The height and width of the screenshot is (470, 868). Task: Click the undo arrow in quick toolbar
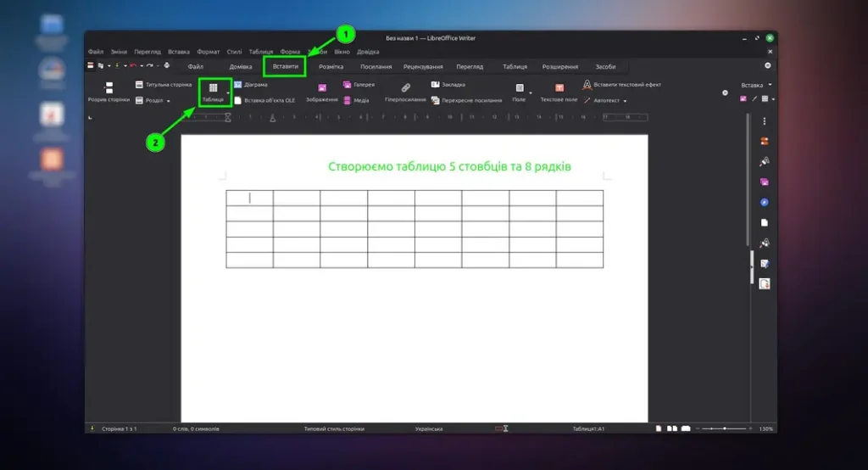(133, 65)
